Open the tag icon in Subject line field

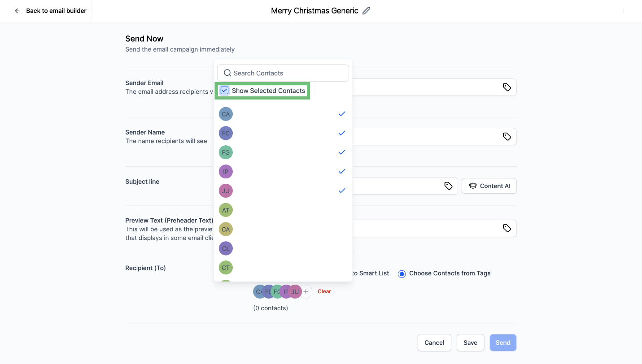[x=448, y=186]
